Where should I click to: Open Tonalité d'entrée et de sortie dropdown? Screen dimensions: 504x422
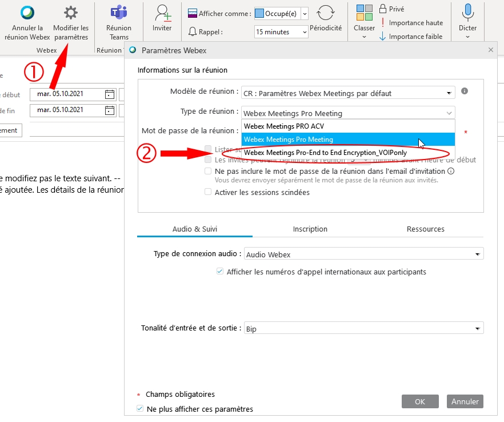point(363,328)
